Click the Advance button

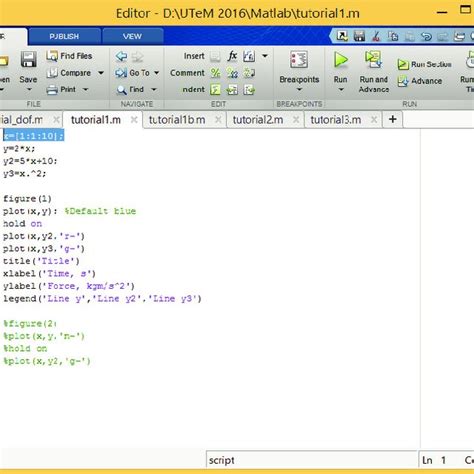(x=420, y=81)
